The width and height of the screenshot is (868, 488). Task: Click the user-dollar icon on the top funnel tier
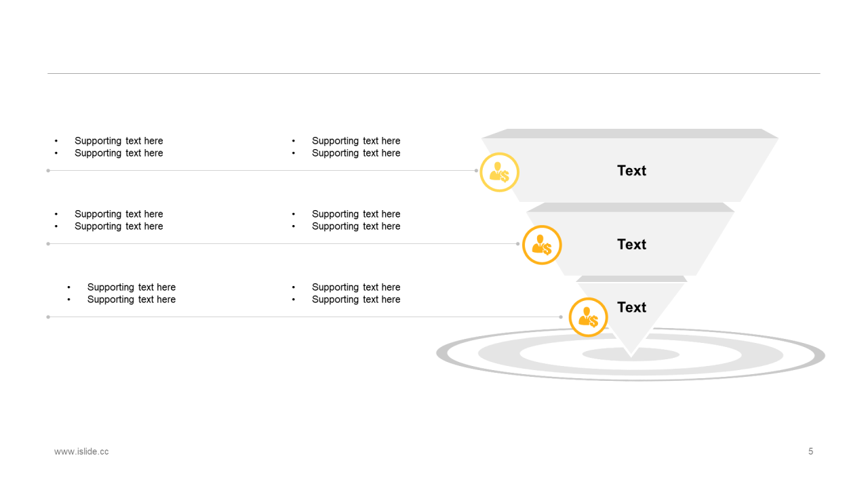pos(499,172)
